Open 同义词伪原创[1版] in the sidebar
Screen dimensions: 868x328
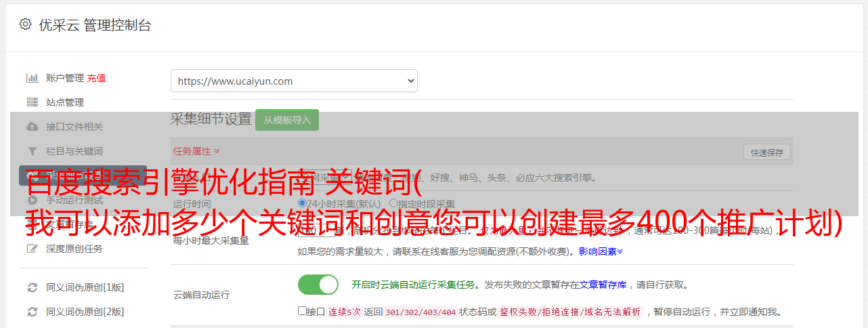pos(85,287)
